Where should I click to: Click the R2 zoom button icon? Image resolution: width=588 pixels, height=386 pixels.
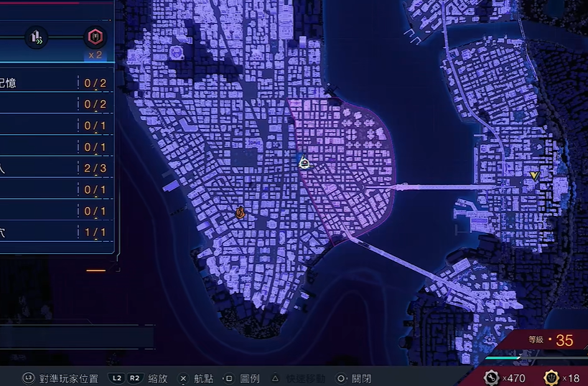(135, 378)
